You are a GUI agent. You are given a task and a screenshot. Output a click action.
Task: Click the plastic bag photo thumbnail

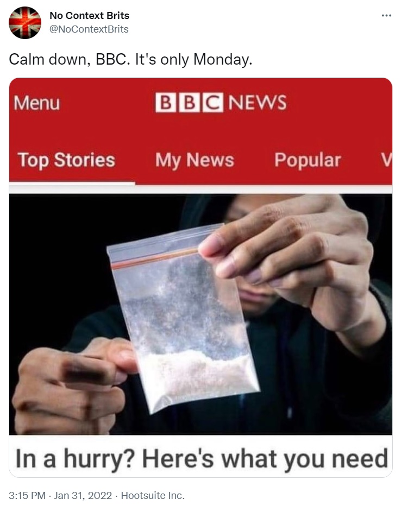(x=200, y=314)
